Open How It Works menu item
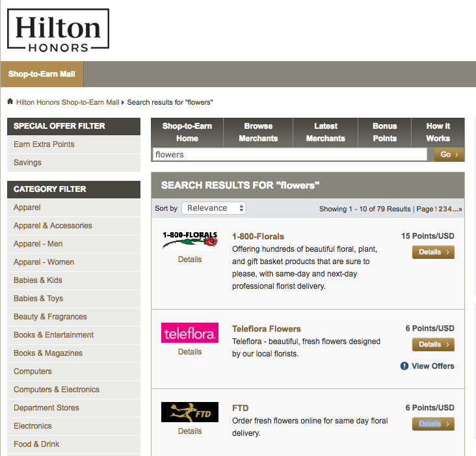The image size is (476, 456). [x=438, y=132]
